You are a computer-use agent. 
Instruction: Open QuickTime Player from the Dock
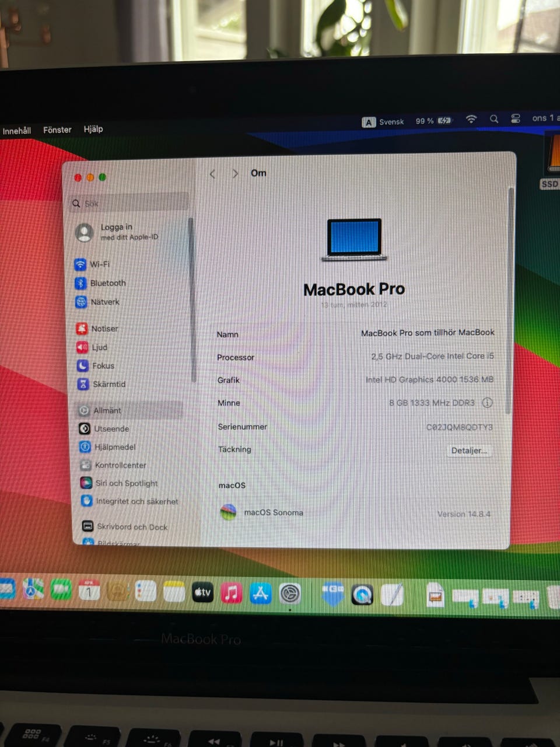362,595
